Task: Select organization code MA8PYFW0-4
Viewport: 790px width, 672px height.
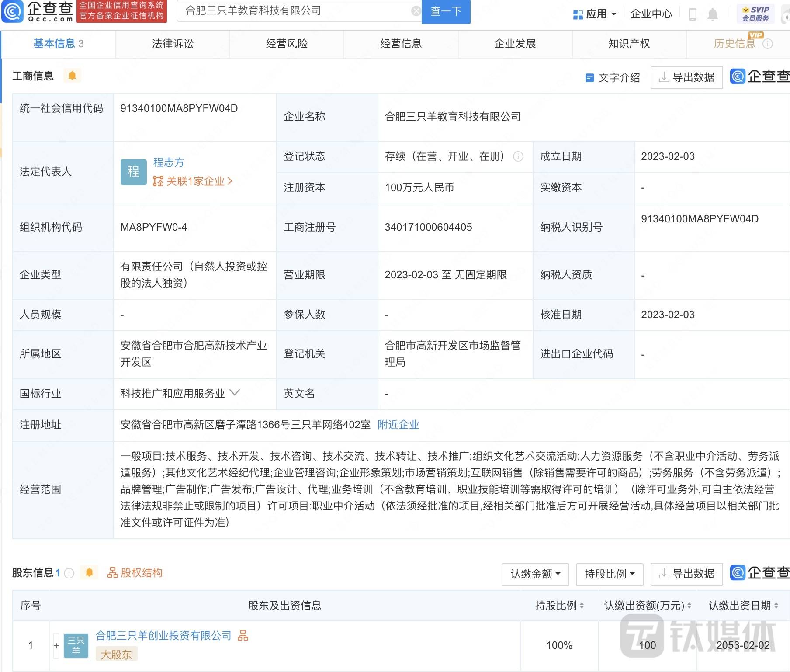Action: 154,227
